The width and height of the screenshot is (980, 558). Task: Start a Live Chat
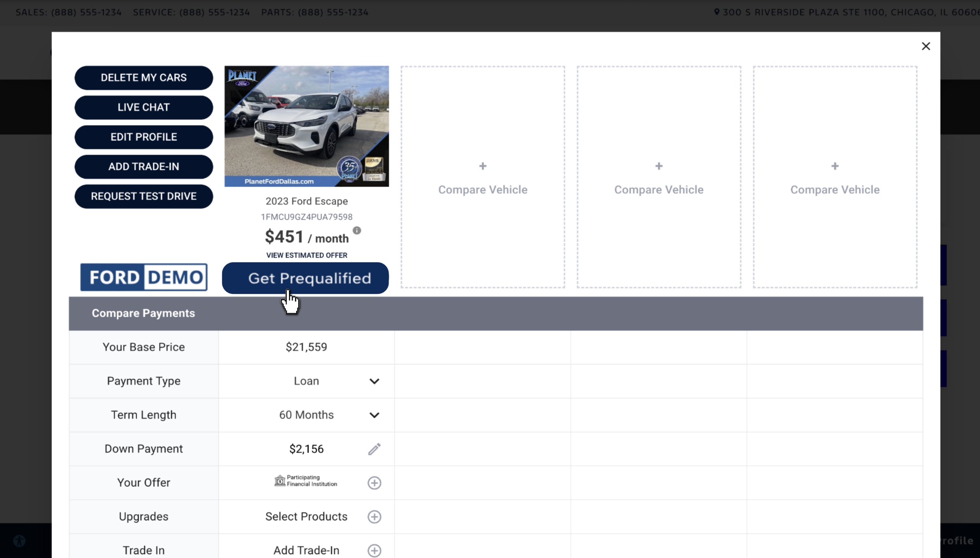tap(144, 107)
